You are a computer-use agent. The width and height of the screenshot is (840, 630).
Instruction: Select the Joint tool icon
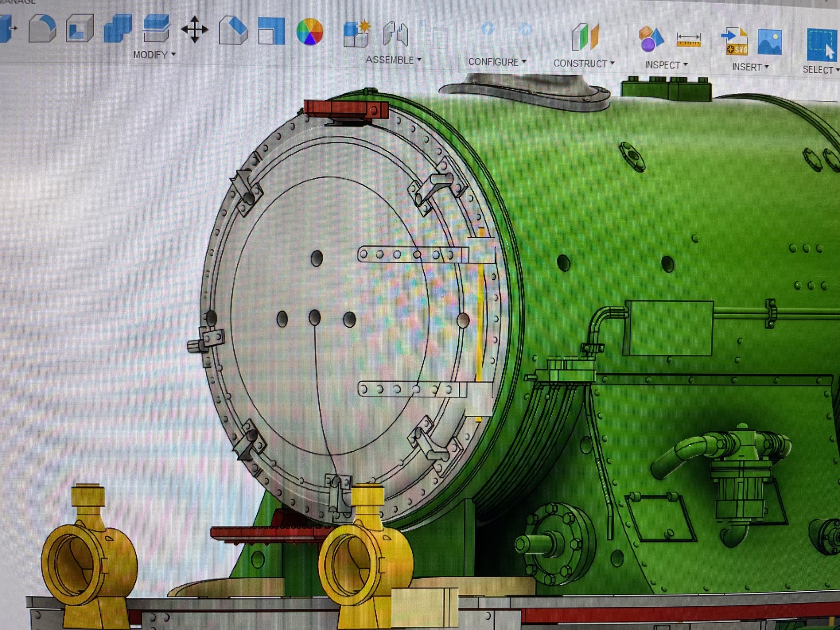tap(396, 34)
